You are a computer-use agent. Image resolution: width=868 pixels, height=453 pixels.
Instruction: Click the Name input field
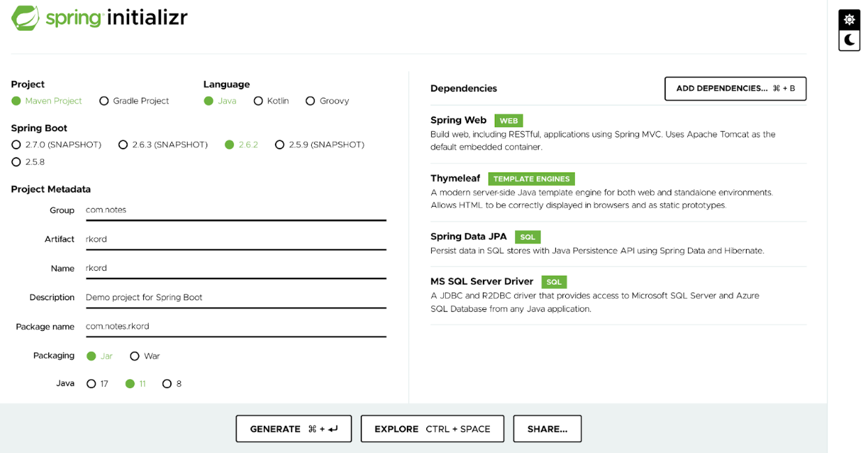pos(236,269)
